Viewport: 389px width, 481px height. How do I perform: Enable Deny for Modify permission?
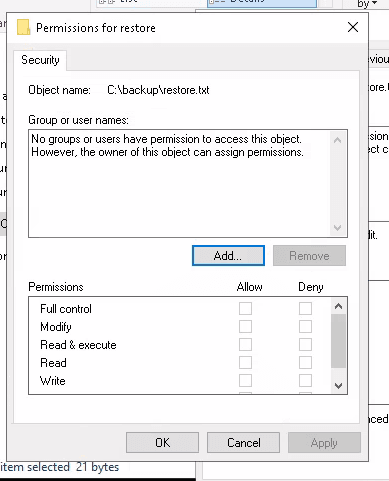click(x=305, y=327)
